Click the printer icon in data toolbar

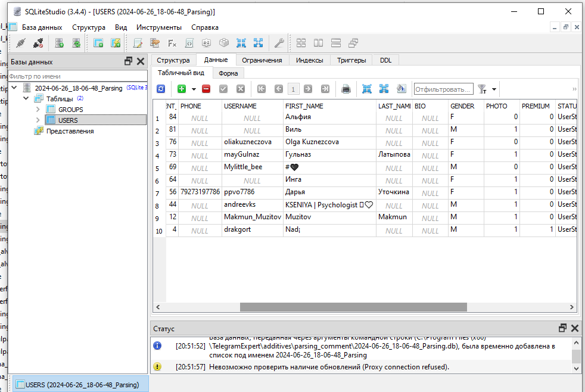coord(346,89)
